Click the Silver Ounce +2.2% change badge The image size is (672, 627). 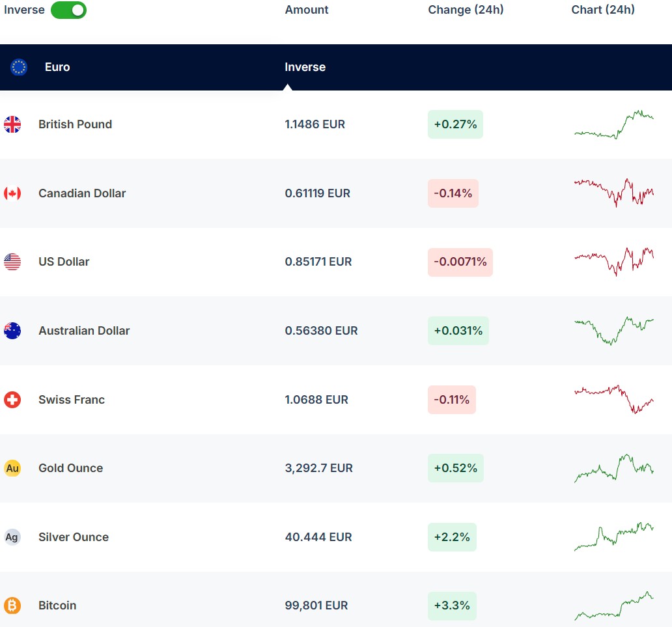click(452, 537)
